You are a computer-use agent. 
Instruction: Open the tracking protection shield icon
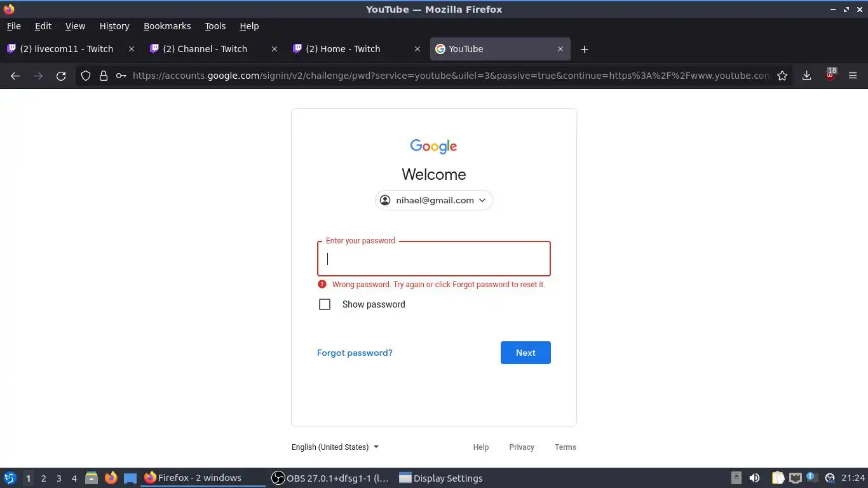click(x=86, y=76)
